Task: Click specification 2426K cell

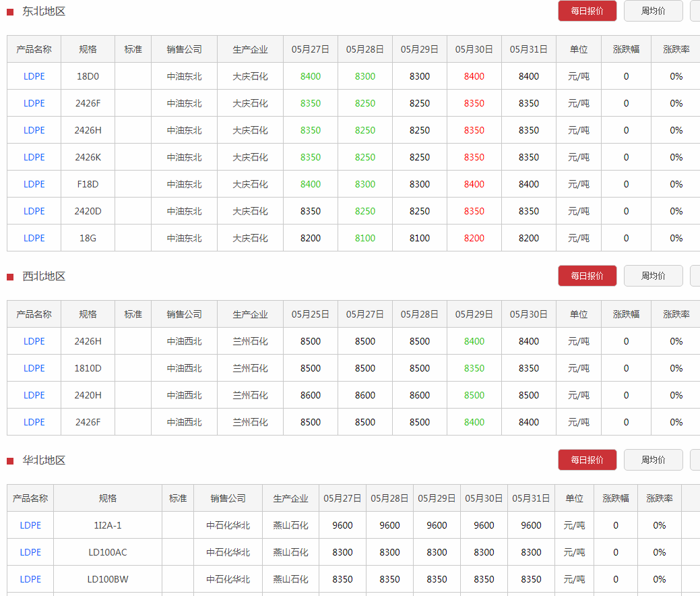Action: coord(88,157)
